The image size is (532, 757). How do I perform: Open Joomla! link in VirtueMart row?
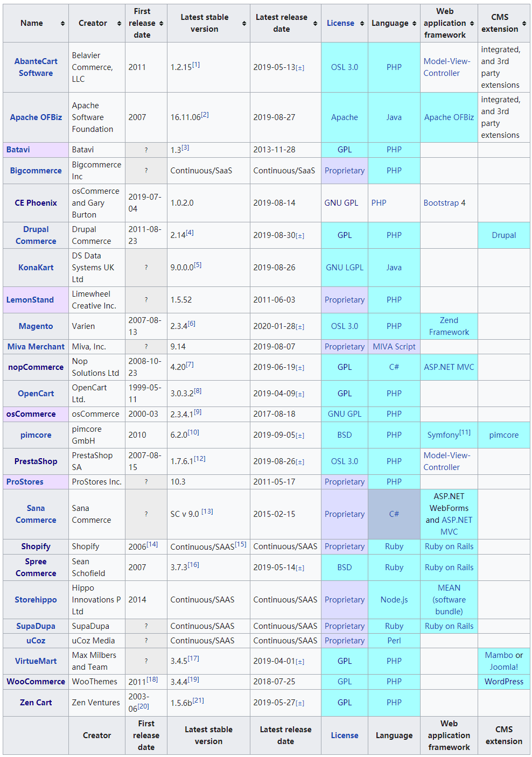tap(504, 667)
